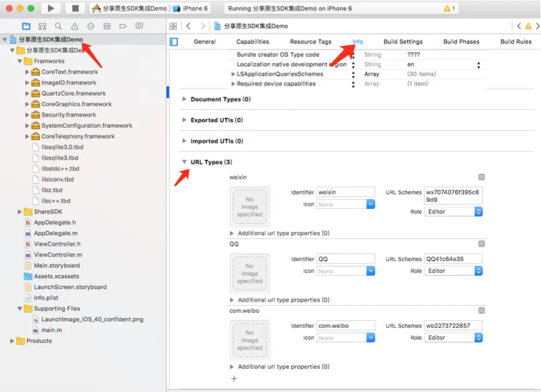The height and width of the screenshot is (392, 541).
Task: Choose the 分享原生SDK集成Demo scheme
Action: point(130,8)
